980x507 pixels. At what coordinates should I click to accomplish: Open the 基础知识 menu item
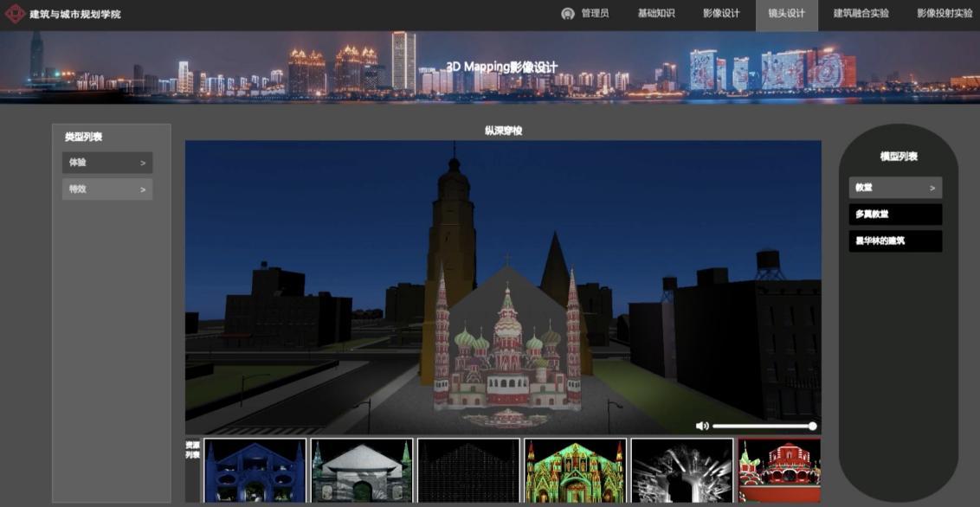click(655, 14)
